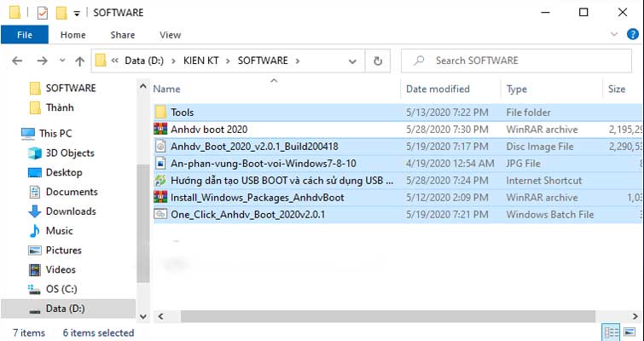Screen dimensions: 644x341
Task: Expand chevron after Data (D:) breadcrumb
Action: (x=174, y=61)
